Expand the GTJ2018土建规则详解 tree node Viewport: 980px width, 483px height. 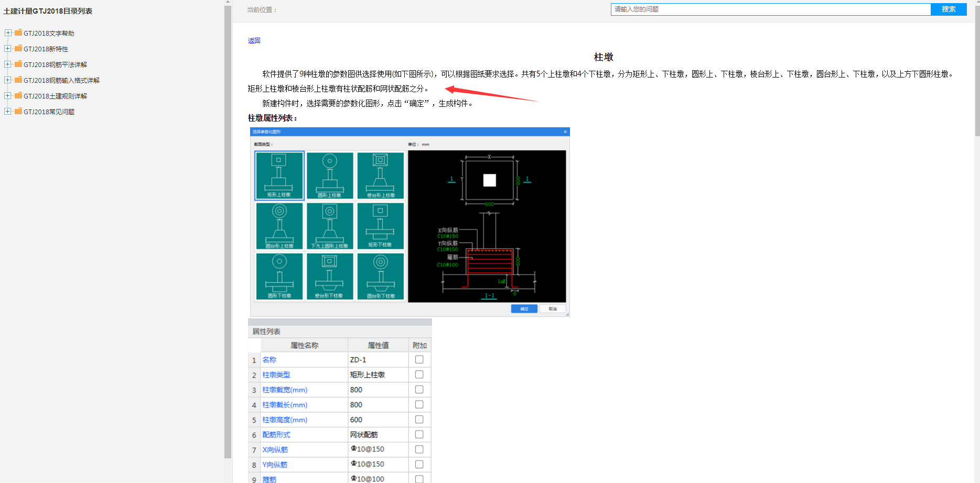[8, 96]
